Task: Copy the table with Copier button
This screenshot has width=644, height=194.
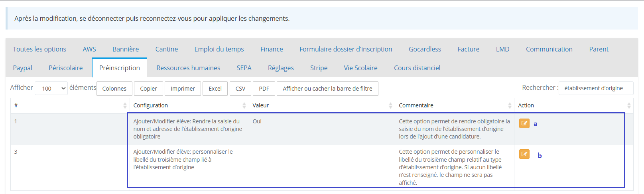Action: point(148,89)
